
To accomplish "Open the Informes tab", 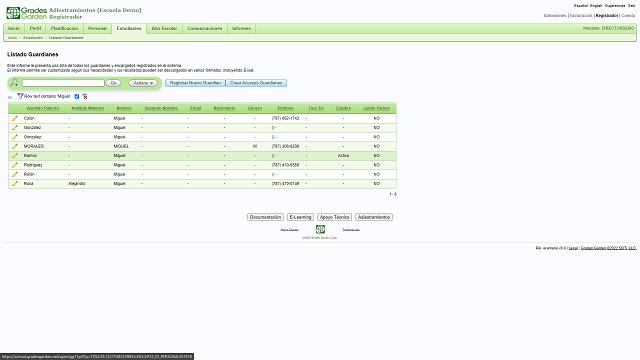I will point(241,29).
